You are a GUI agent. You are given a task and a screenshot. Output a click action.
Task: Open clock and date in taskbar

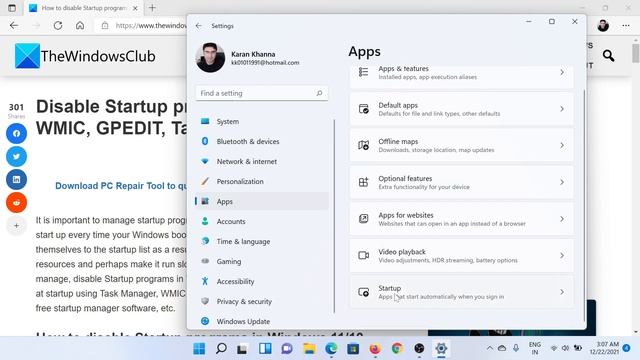coord(604,348)
